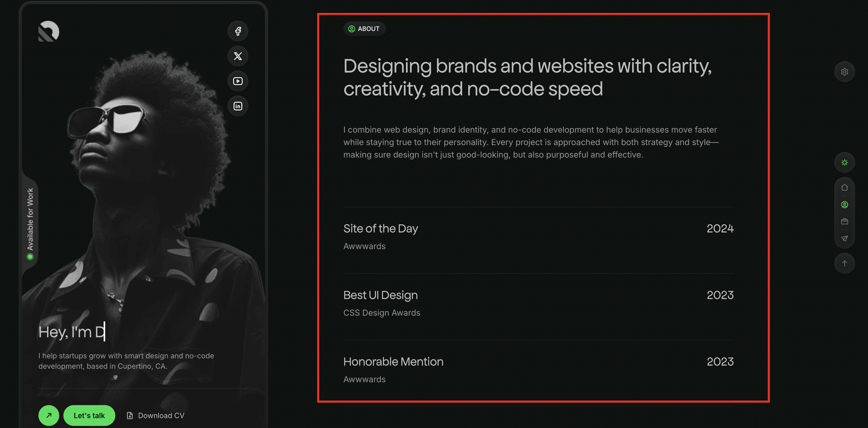Jump to portfolio via briefcase nav icon
The width and height of the screenshot is (868, 428).
click(844, 222)
